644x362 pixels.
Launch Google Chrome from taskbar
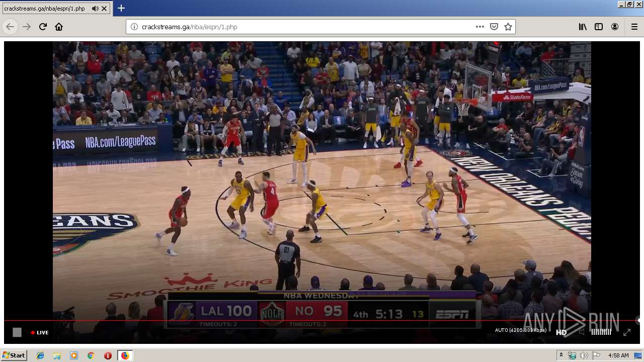pyautogui.click(x=91, y=355)
